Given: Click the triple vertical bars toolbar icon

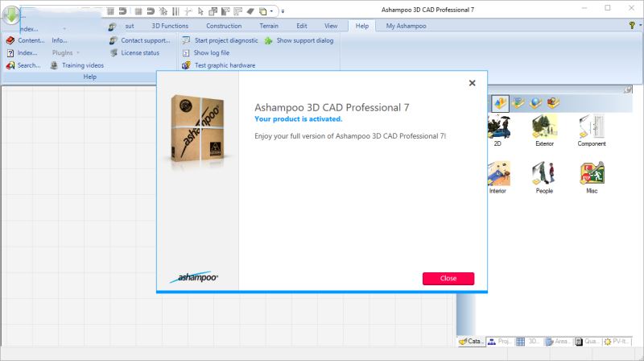Looking at the screenshot, I should [x=175, y=11].
